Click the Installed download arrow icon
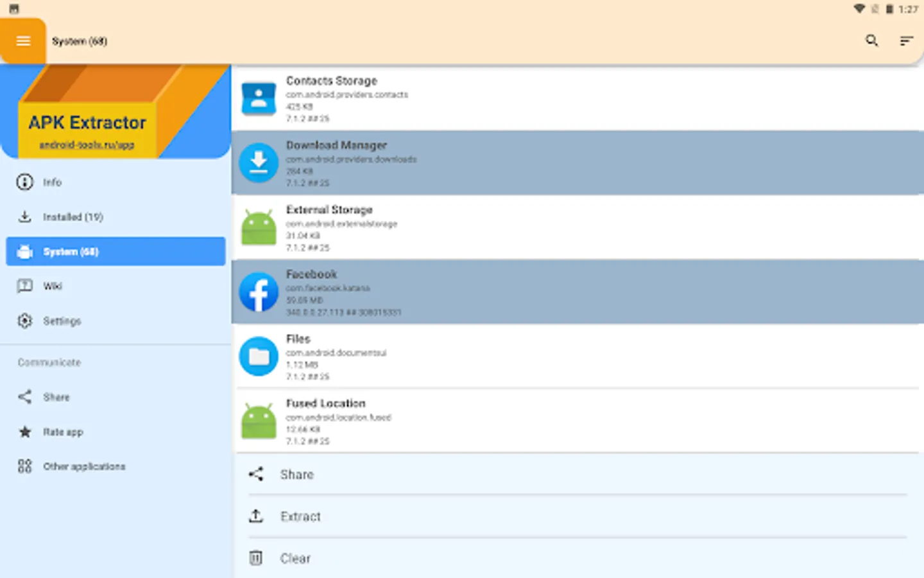Screen dimensions: 924x578 click(24, 217)
